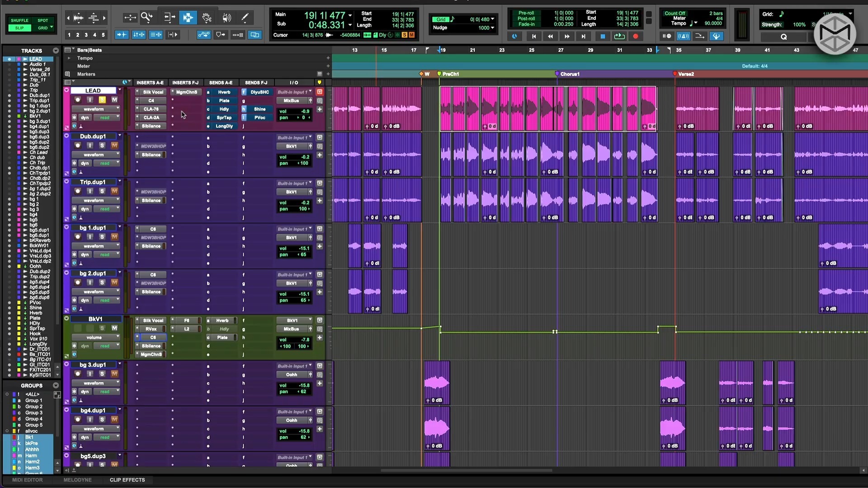Toggle the Metronome click button
Viewport: 868px width, 488px height.
tap(683, 36)
